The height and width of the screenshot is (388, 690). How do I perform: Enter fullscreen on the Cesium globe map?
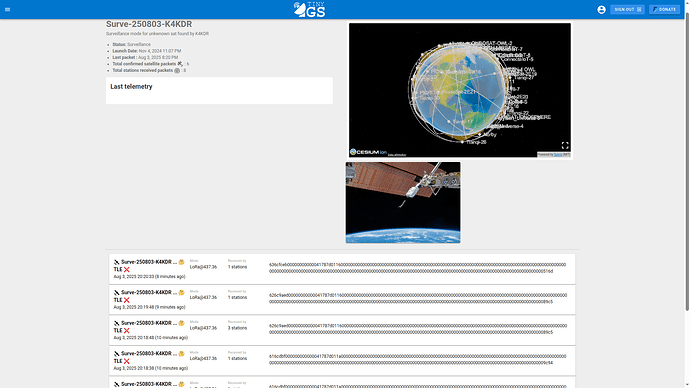tap(565, 145)
